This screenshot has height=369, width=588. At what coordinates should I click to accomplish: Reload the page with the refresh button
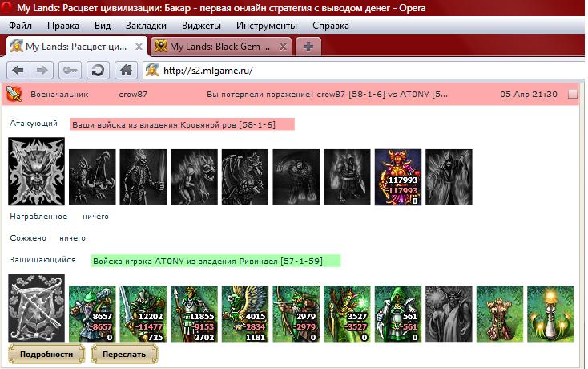tap(98, 71)
